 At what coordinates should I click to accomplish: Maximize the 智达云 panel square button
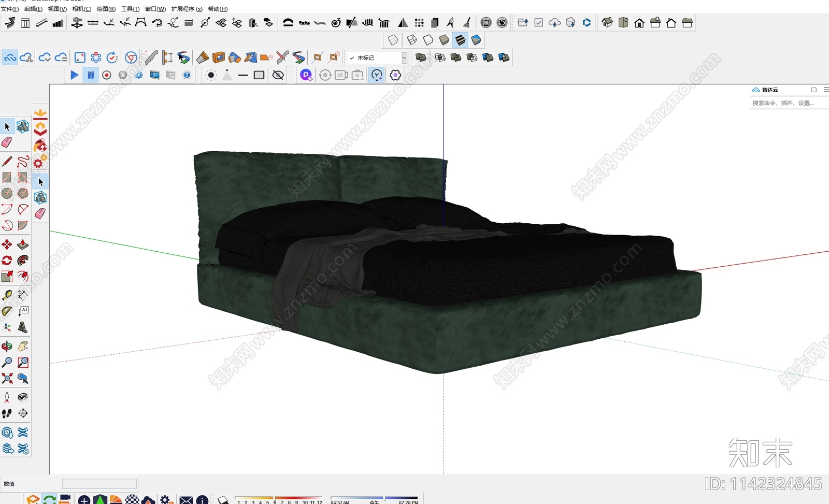(814, 90)
